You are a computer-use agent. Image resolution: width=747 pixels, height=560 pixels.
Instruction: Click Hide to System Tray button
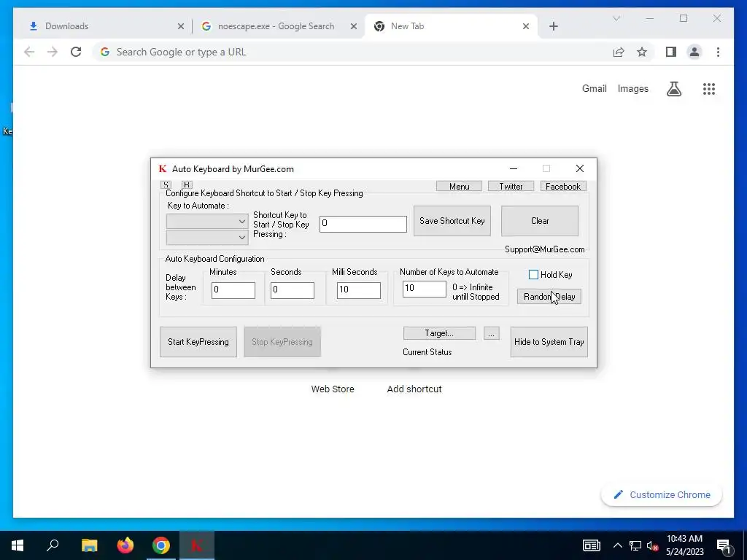click(549, 342)
